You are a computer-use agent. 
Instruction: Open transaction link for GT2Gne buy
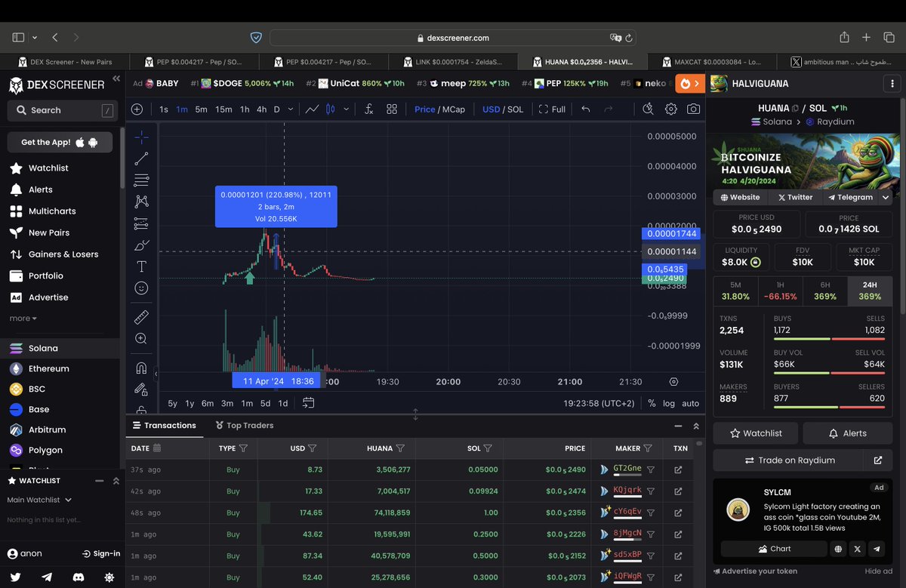coord(678,469)
